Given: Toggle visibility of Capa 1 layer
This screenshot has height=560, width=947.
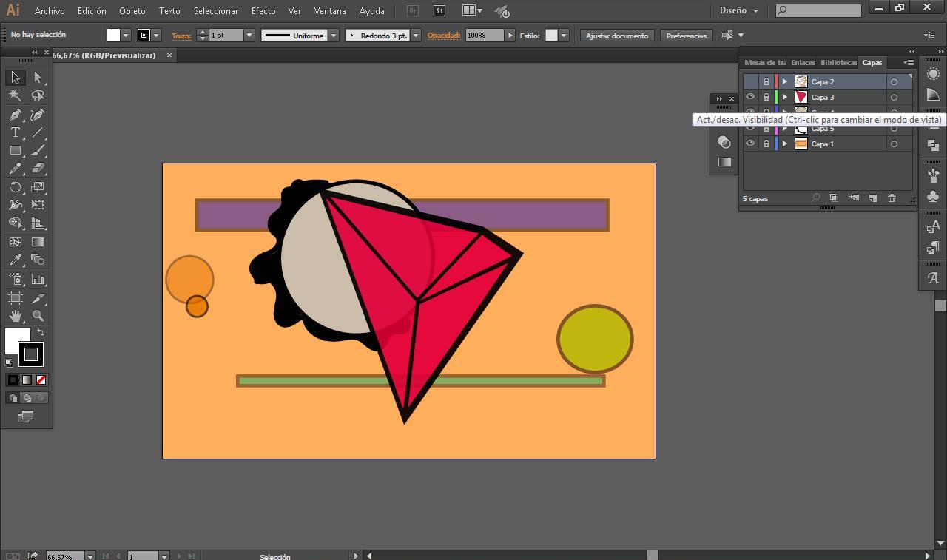Looking at the screenshot, I should [750, 144].
